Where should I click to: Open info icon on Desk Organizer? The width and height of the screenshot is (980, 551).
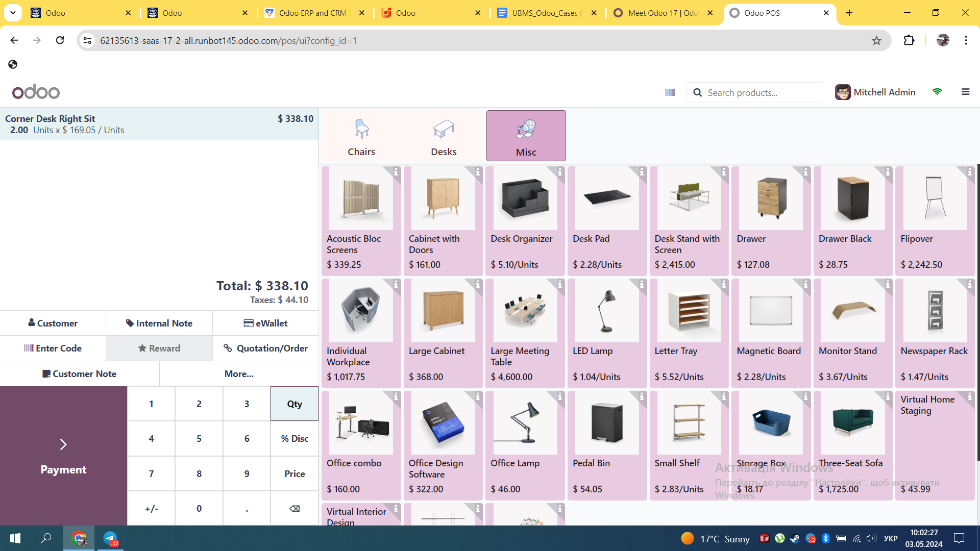560,172
